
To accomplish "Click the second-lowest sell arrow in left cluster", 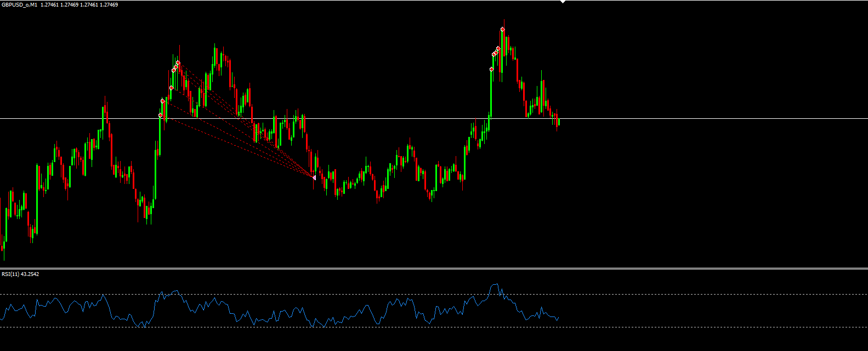I will coord(162,101).
